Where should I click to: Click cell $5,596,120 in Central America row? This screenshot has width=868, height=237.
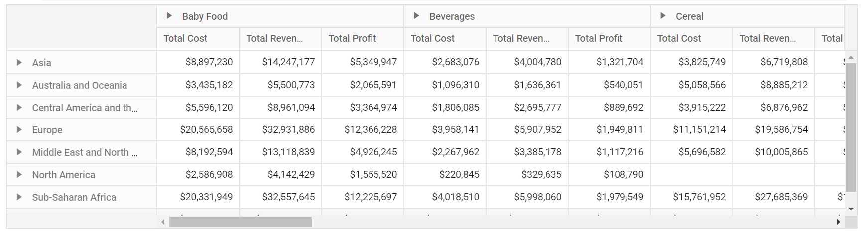pos(198,107)
